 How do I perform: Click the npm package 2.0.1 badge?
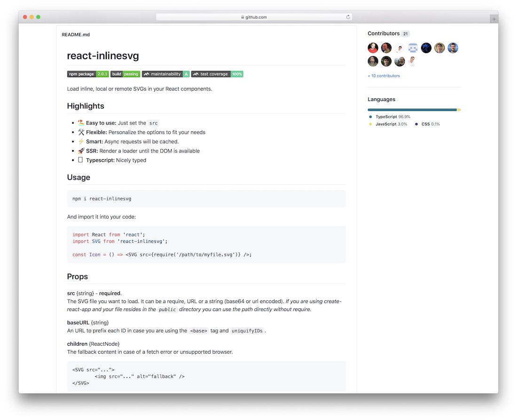(88, 74)
